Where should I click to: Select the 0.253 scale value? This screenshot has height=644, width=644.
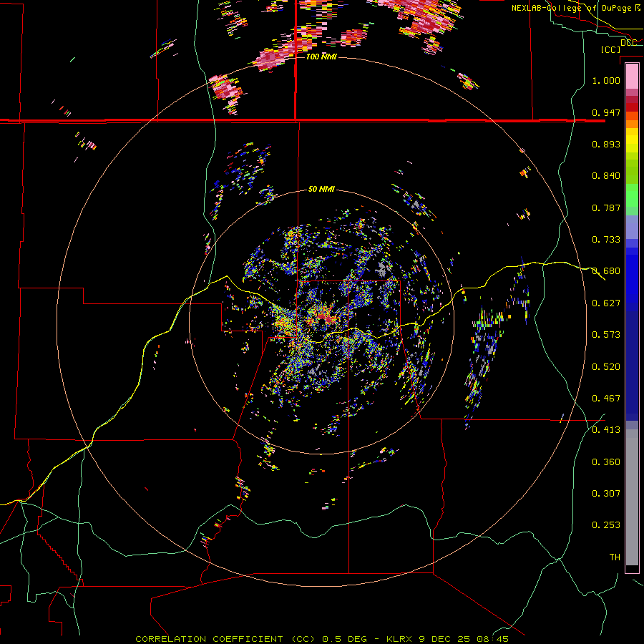[606, 525]
